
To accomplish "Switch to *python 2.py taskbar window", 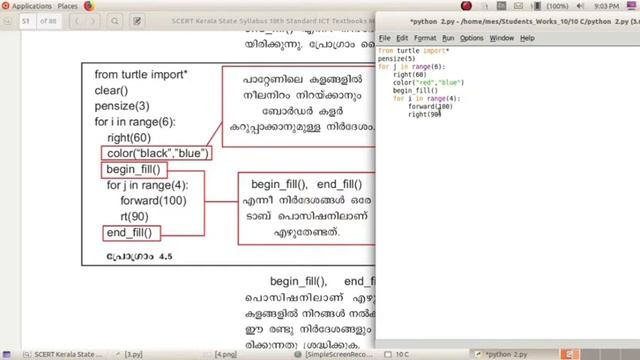I will point(502,354).
